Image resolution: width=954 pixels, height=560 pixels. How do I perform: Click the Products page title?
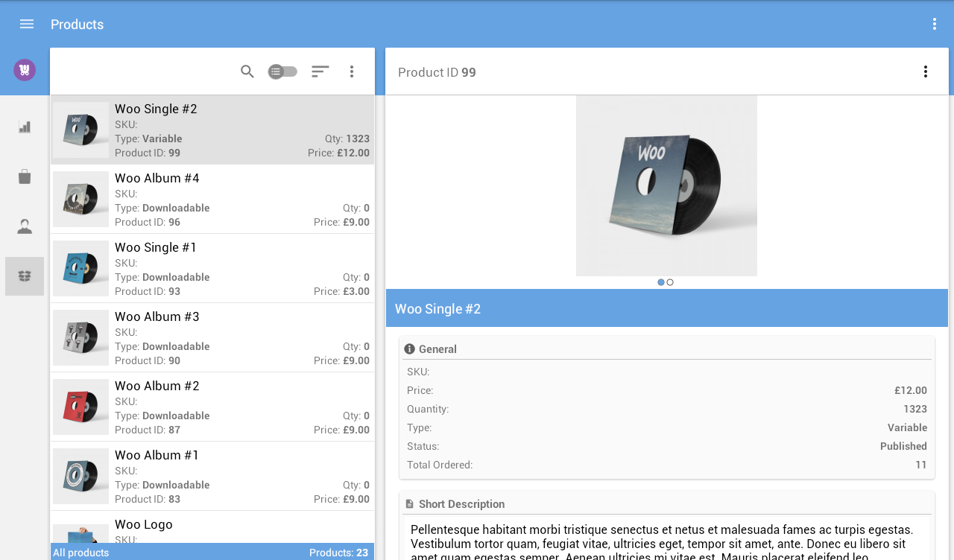(x=78, y=25)
